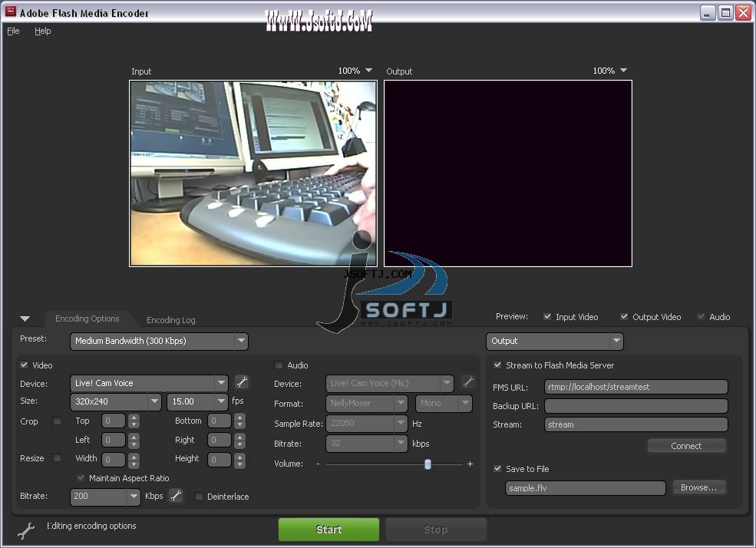Toggle Audio preview checkbox

(x=701, y=317)
